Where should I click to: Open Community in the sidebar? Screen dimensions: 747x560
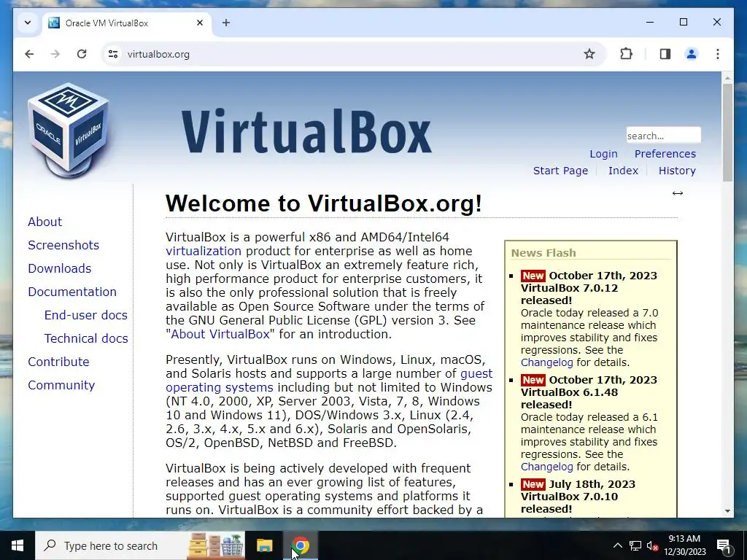[61, 385]
